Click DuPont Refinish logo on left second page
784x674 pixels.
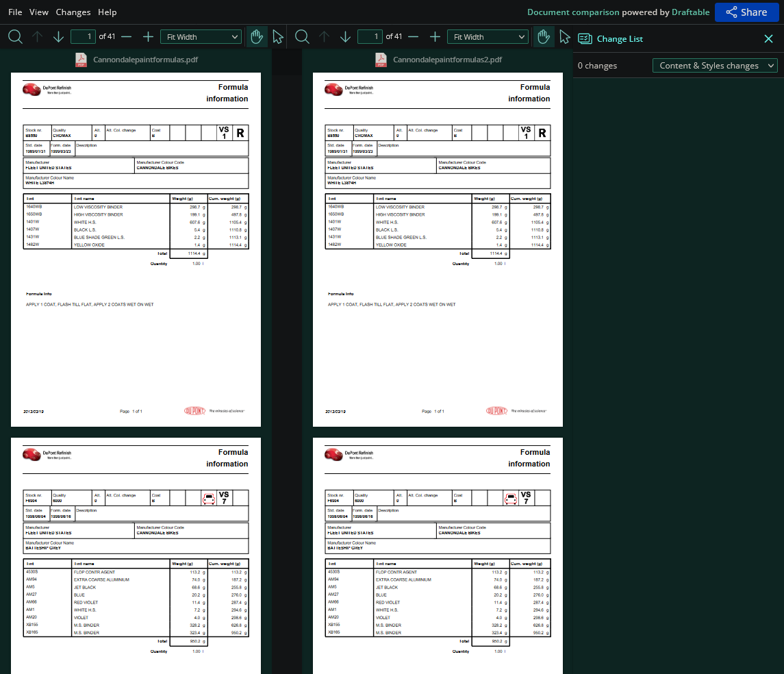(47, 454)
